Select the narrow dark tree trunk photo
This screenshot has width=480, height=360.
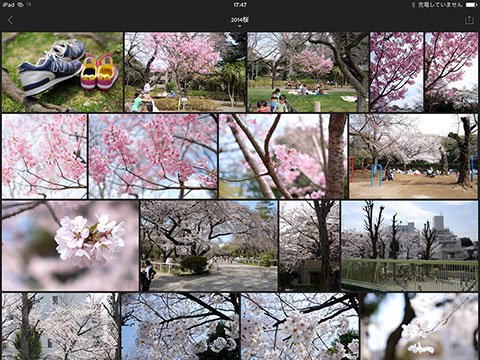(x=309, y=246)
